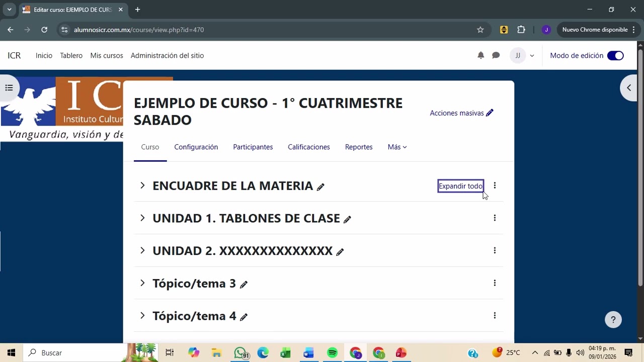Edit the Tópico/tema 4 title pencil
644x362 pixels.
coord(244,317)
